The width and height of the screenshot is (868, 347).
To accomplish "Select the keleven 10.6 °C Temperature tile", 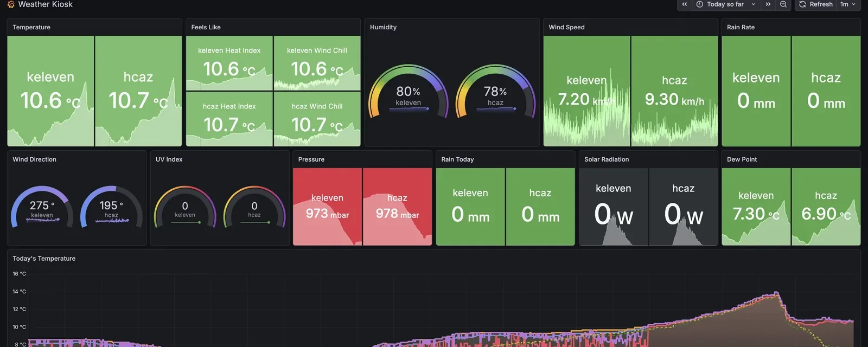I will point(50,91).
